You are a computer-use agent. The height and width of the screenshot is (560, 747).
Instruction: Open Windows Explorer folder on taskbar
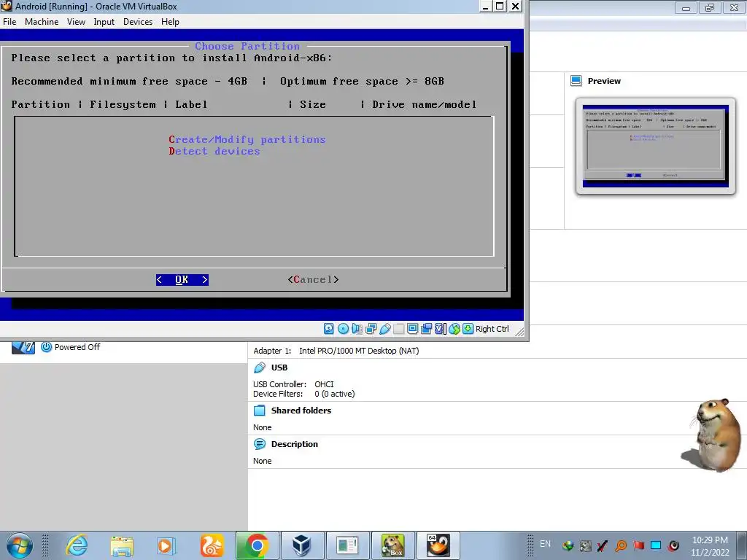click(x=122, y=545)
